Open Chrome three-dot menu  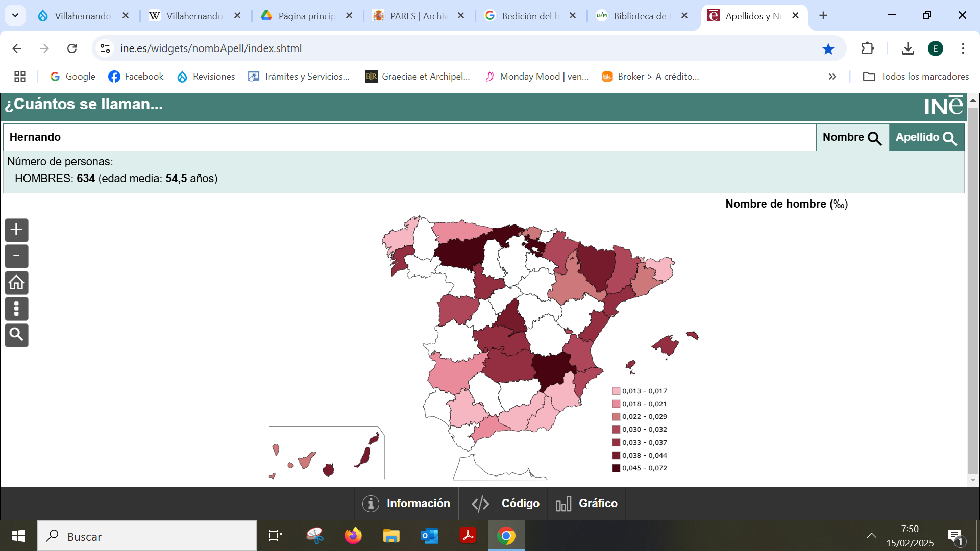tap(963, 48)
